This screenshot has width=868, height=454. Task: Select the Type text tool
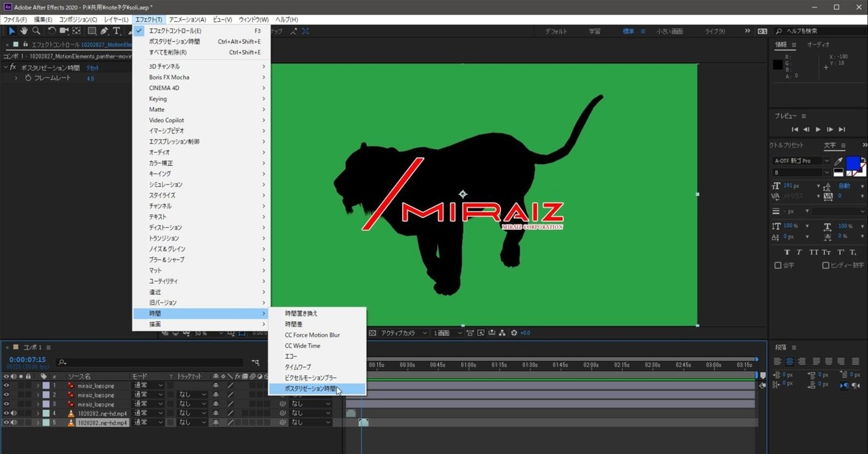click(x=117, y=31)
